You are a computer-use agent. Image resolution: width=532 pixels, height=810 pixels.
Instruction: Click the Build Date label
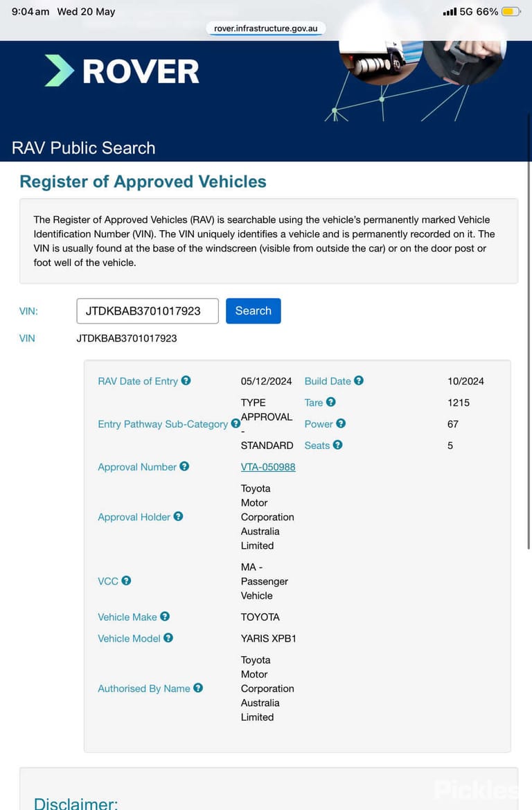(328, 381)
